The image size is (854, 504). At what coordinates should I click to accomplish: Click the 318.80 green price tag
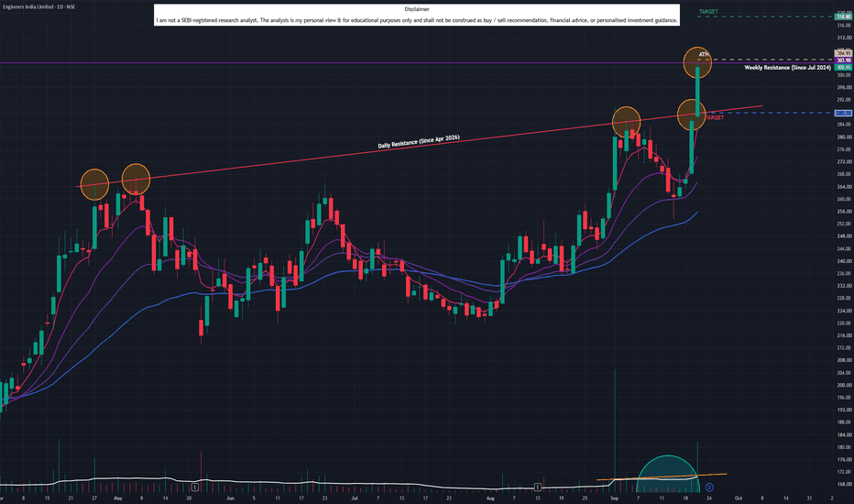843,16
